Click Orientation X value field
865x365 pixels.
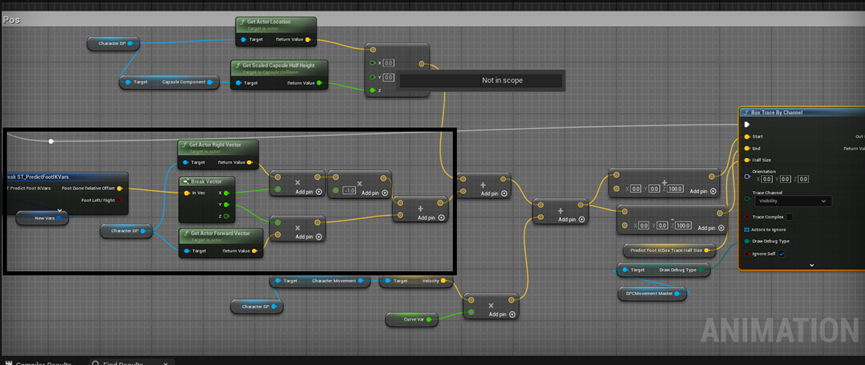coord(766,179)
